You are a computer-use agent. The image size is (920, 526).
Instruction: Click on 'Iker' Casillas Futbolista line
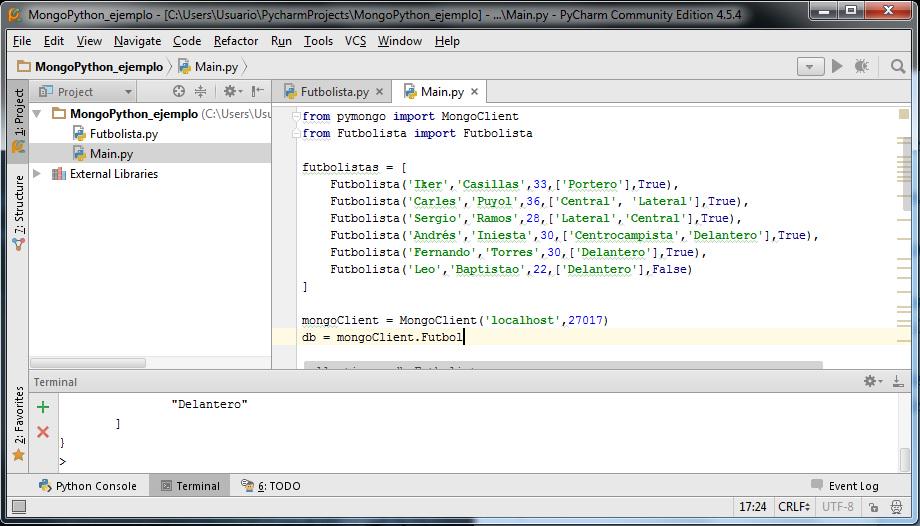(x=504, y=184)
